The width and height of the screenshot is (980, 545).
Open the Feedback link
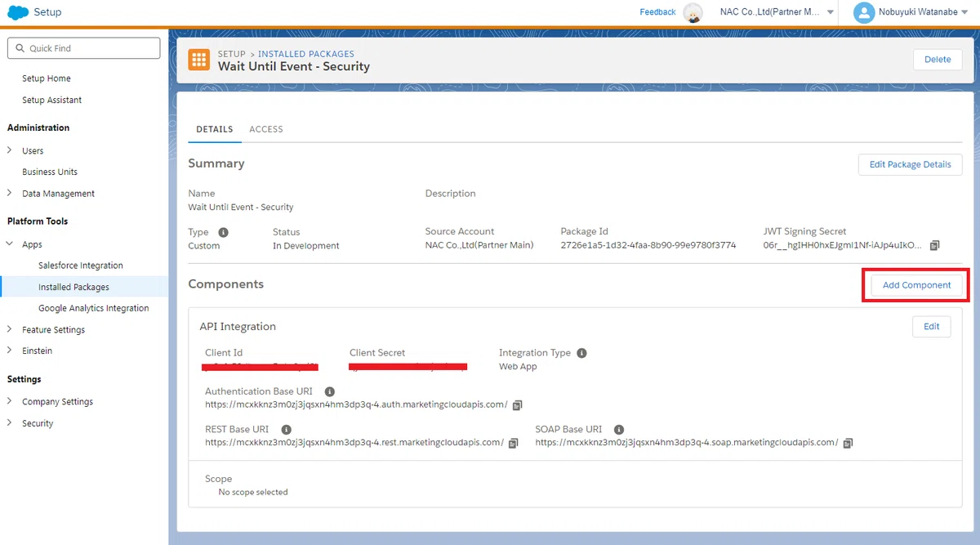click(x=657, y=12)
